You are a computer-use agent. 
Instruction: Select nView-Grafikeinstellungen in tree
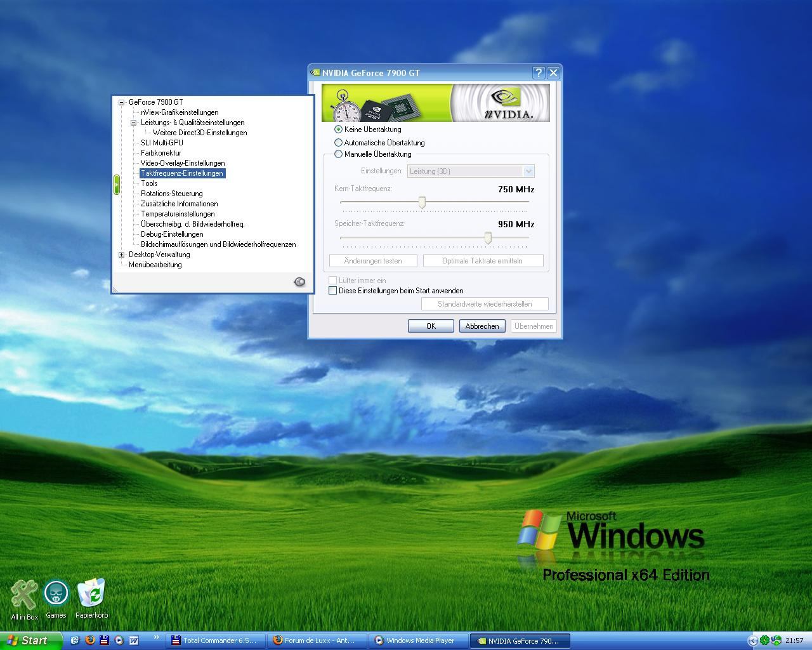tap(180, 112)
